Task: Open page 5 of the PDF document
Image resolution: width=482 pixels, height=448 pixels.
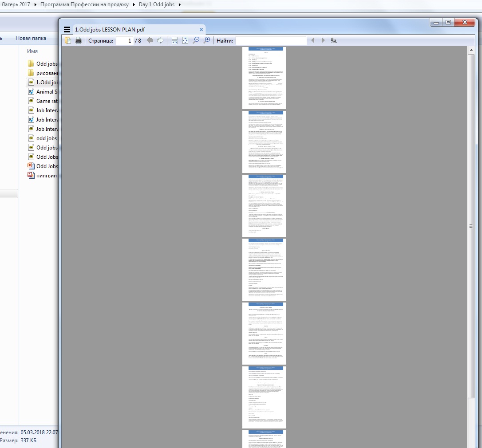Action: point(264,334)
